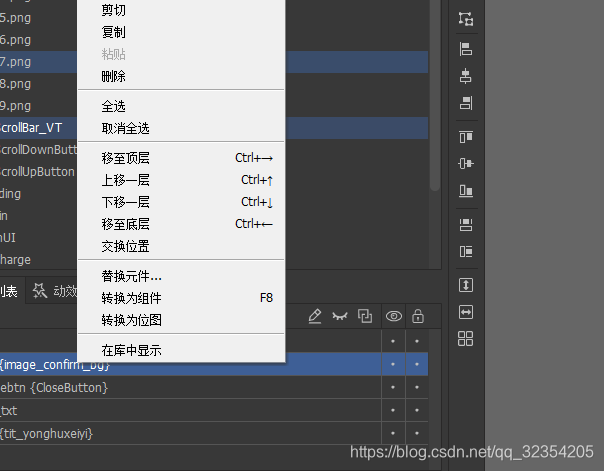Click the library panel vertical scrollbar
Viewport: 604px width, 471px height.
pos(435,95)
